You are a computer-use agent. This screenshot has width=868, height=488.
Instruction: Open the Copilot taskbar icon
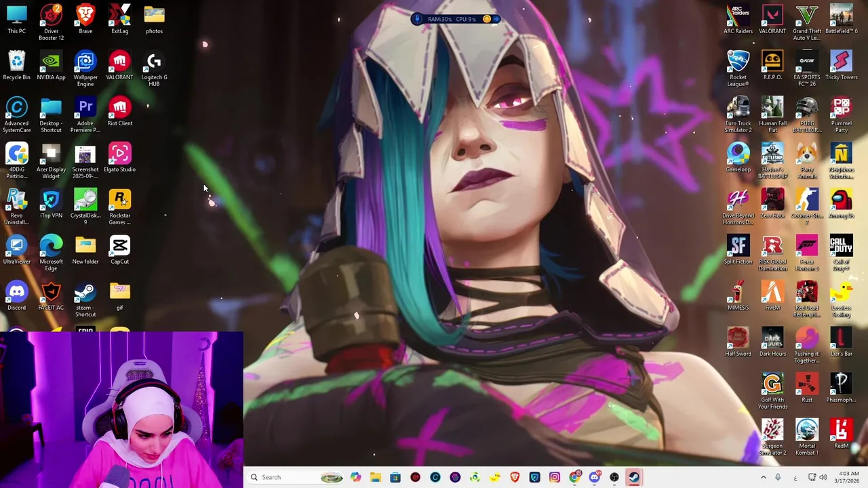pos(356,477)
